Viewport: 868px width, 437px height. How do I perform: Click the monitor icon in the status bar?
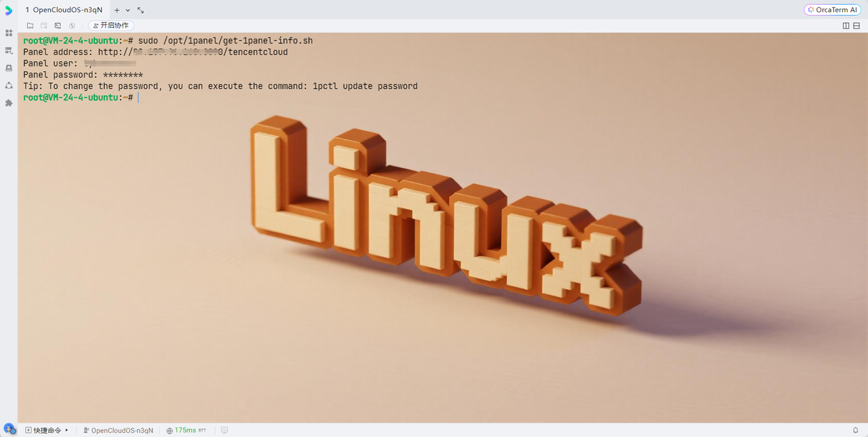pyautogui.click(x=224, y=430)
